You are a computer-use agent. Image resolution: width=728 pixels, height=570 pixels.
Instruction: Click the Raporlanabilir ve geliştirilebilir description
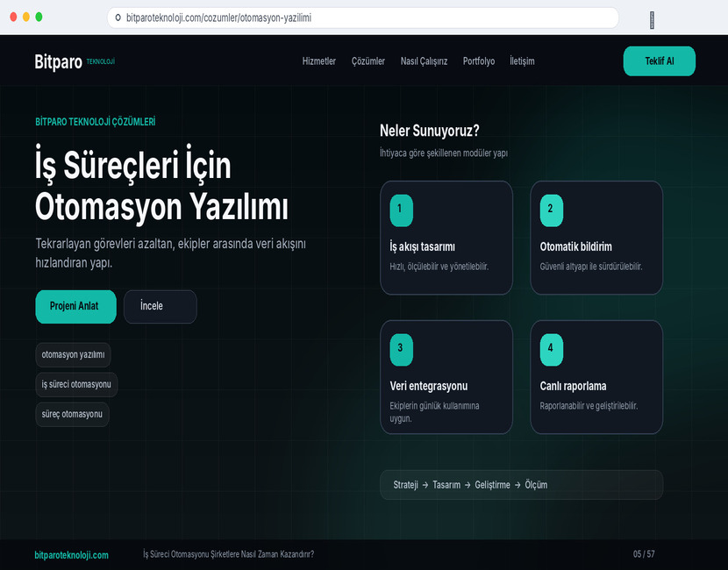(589, 406)
